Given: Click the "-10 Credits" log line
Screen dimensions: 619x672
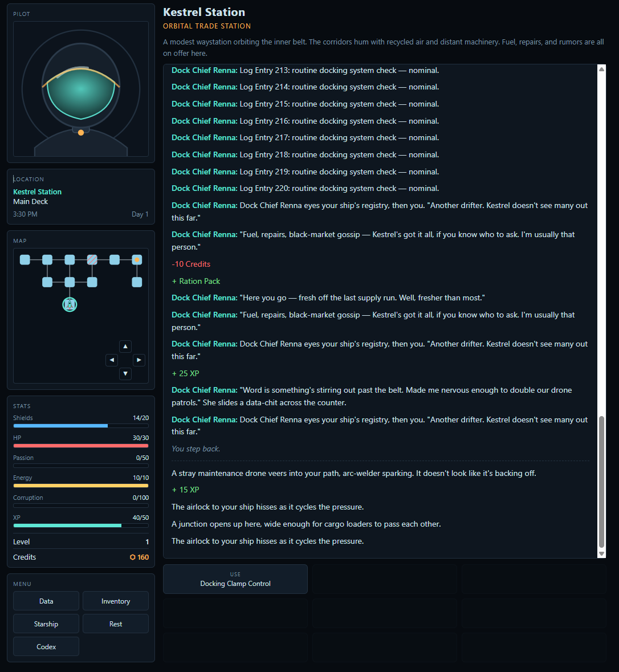Looking at the screenshot, I should (191, 264).
